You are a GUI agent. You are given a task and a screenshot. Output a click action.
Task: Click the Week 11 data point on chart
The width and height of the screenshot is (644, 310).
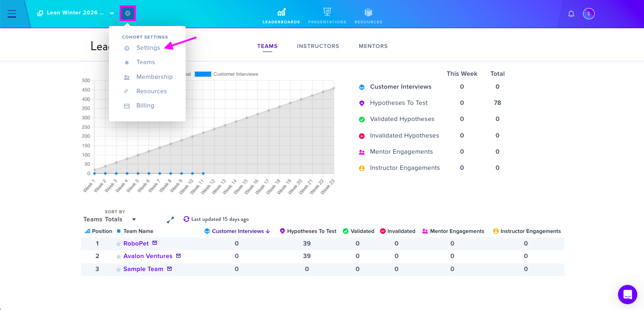(203, 173)
